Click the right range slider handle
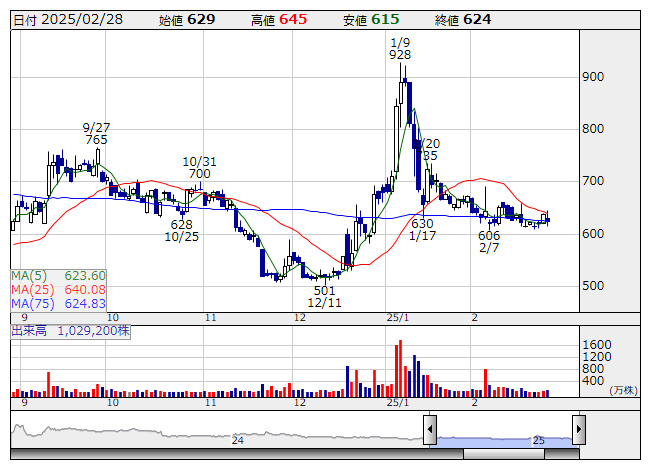 point(578,431)
